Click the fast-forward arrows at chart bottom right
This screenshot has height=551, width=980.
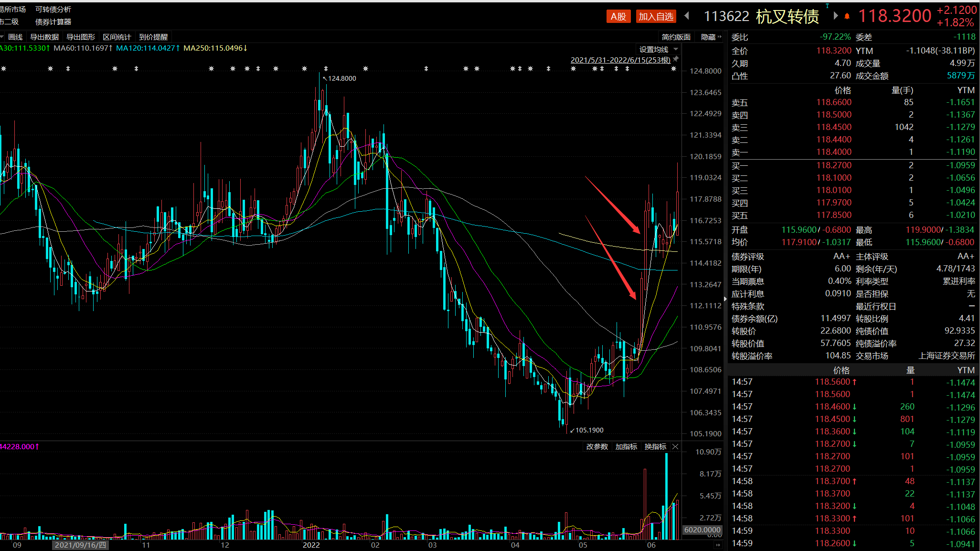coord(718,545)
